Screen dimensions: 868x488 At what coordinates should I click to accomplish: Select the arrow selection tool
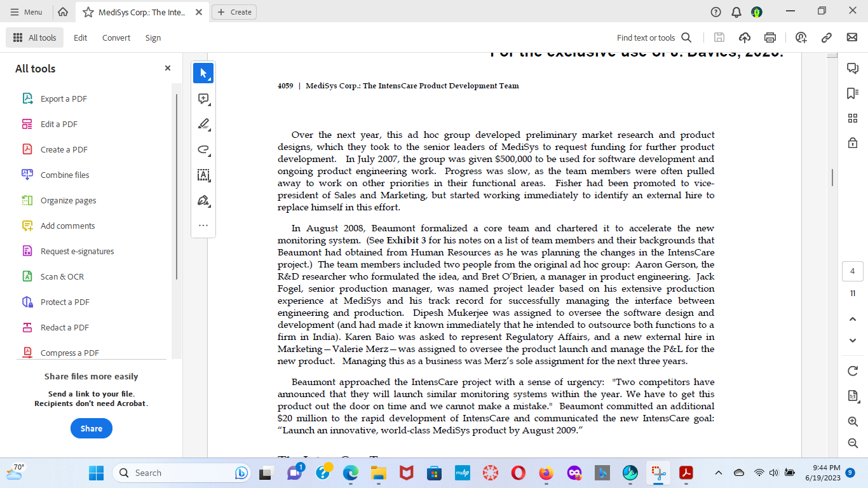coord(203,73)
